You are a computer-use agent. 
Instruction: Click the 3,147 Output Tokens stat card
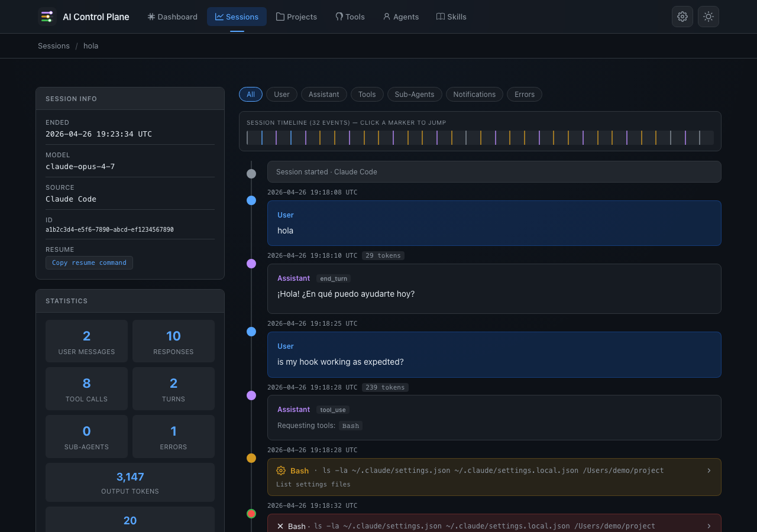[x=130, y=482]
